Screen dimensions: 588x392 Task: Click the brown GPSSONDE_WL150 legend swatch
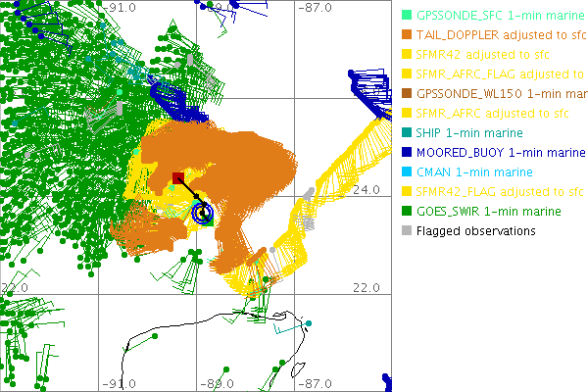pos(407,94)
